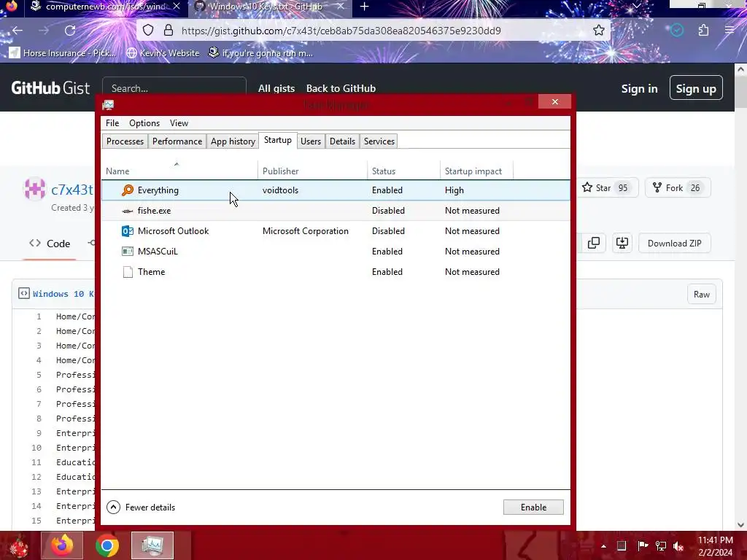Screen dimensions: 747x560
Task: Click the save gist to desktop icon
Action: [x=622, y=244]
